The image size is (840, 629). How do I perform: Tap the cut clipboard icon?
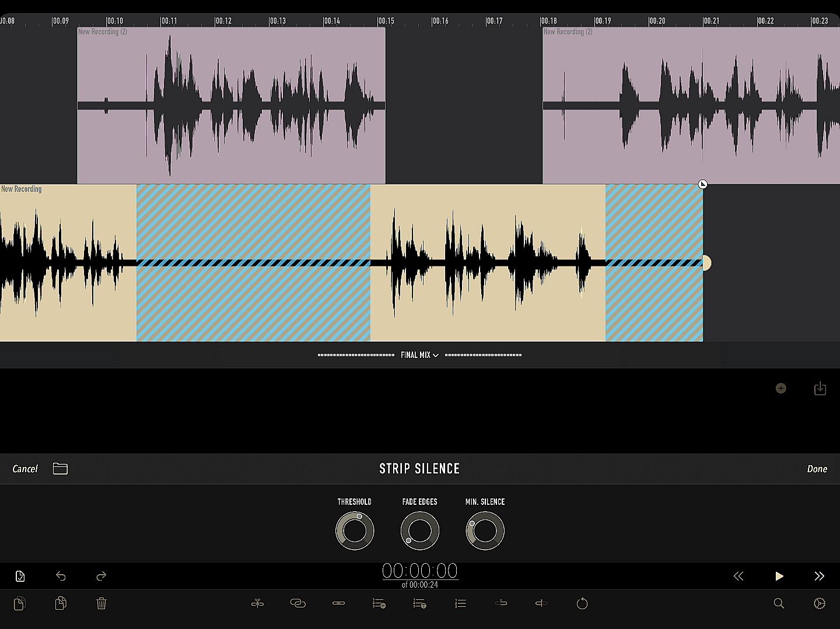tap(19, 603)
